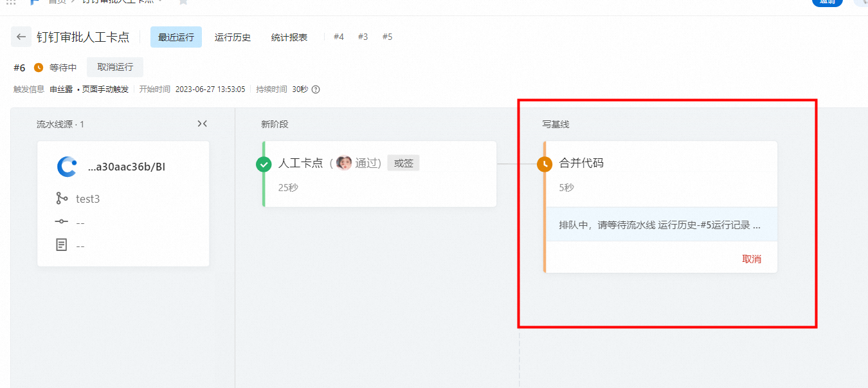The height and width of the screenshot is (388, 868).
Task: Click the 写基线 stage label
Action: click(556, 124)
